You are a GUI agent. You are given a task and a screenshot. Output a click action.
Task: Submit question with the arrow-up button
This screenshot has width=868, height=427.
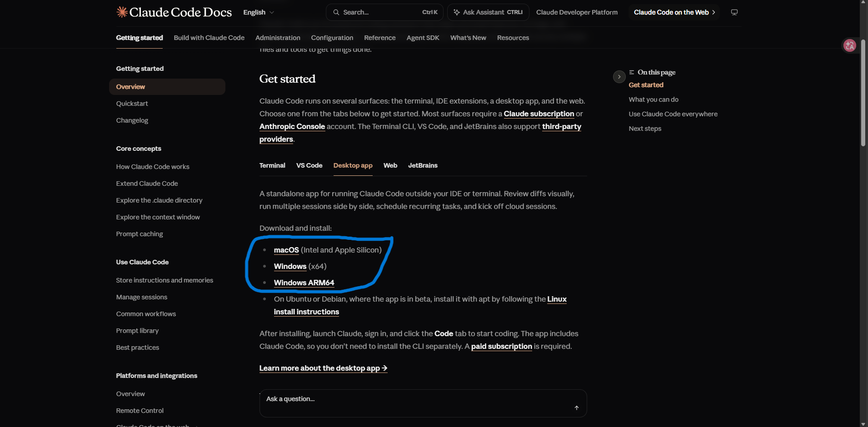[x=577, y=408]
